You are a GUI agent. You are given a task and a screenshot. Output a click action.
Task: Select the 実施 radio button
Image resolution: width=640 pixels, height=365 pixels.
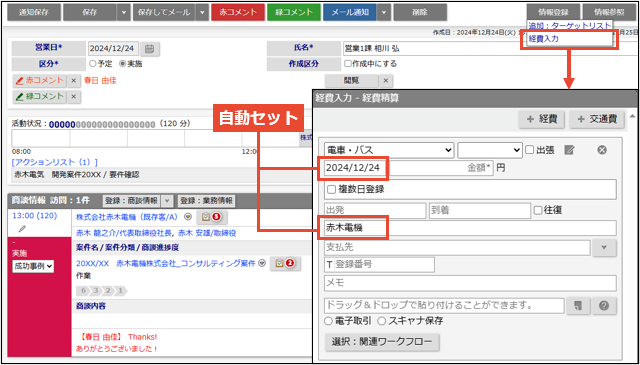122,64
